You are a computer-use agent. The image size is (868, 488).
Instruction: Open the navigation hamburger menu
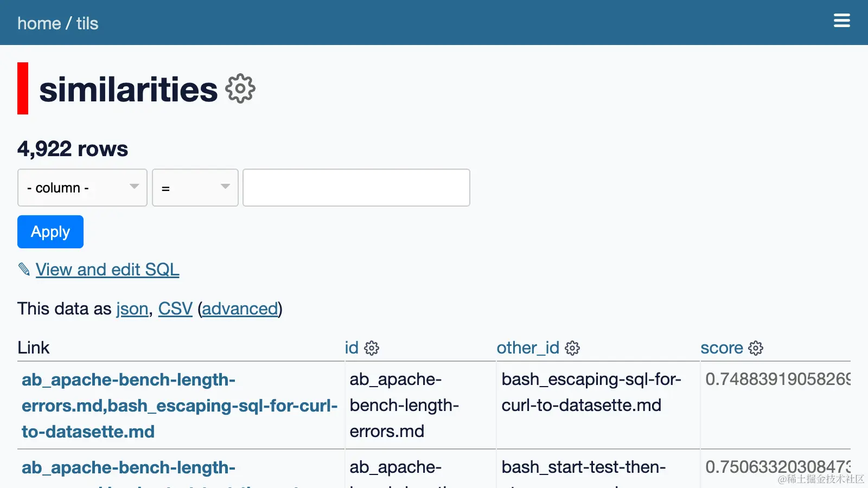(842, 21)
